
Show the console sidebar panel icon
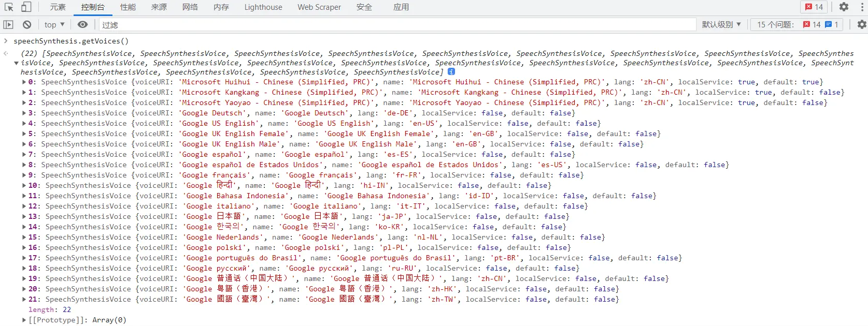pos(8,24)
